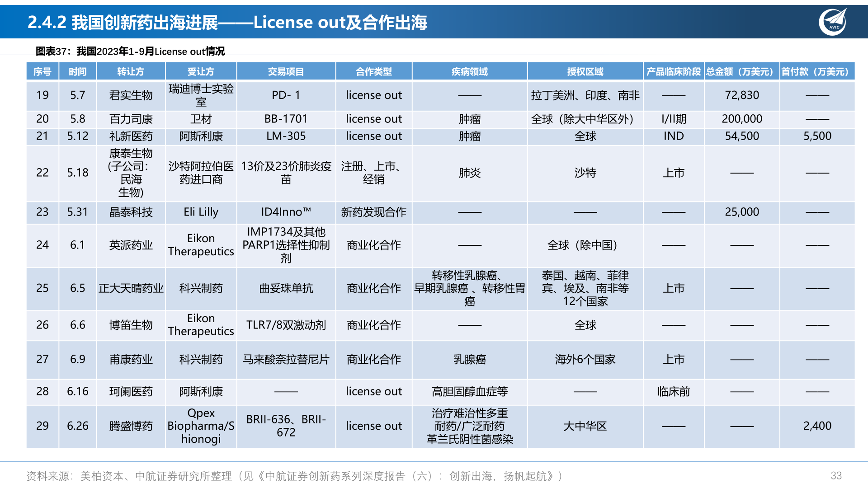
Task: Click the upfront payment '2,400'
Action: pos(817,426)
